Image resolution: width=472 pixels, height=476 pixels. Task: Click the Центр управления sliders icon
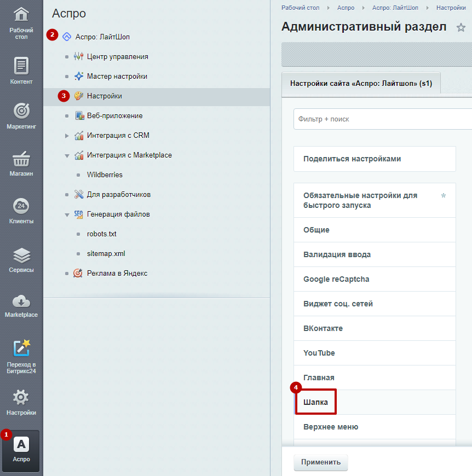tap(79, 56)
